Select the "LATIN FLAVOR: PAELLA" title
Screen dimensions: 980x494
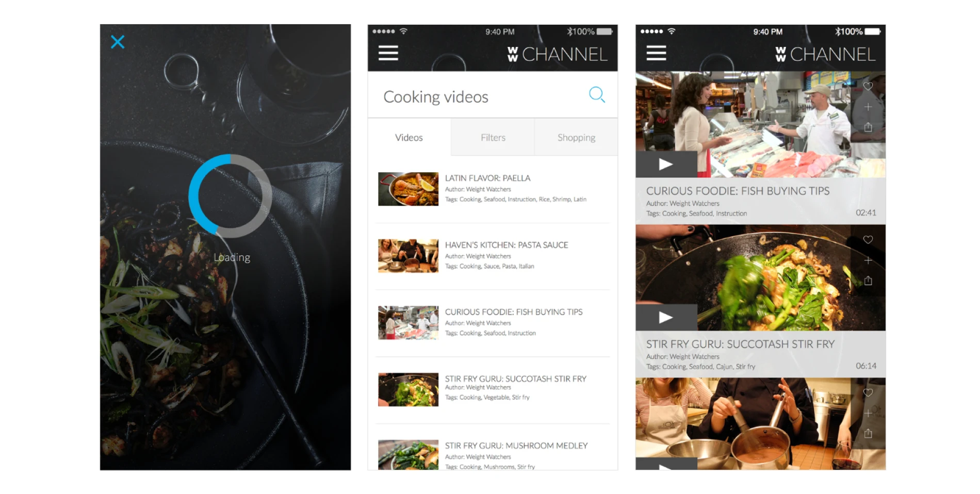click(x=487, y=178)
